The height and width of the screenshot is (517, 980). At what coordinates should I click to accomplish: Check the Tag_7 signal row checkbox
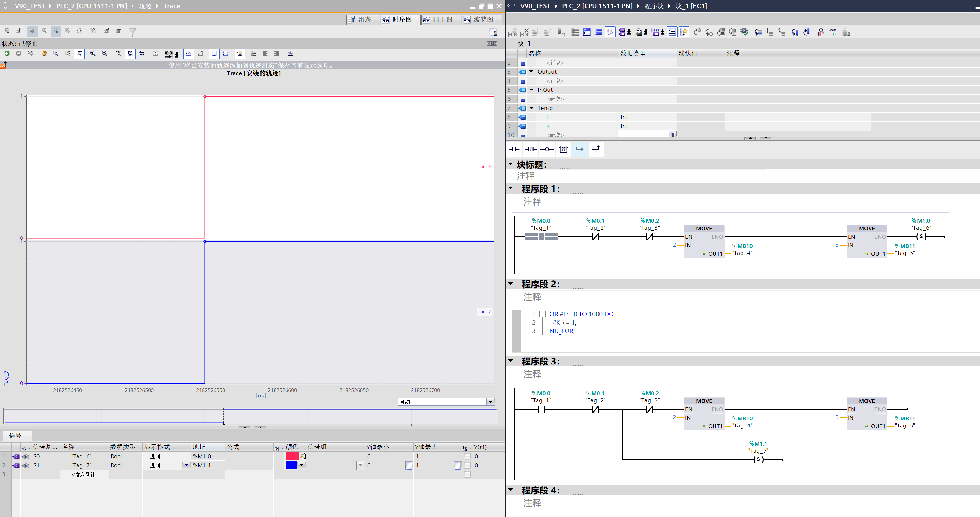[x=467, y=465]
